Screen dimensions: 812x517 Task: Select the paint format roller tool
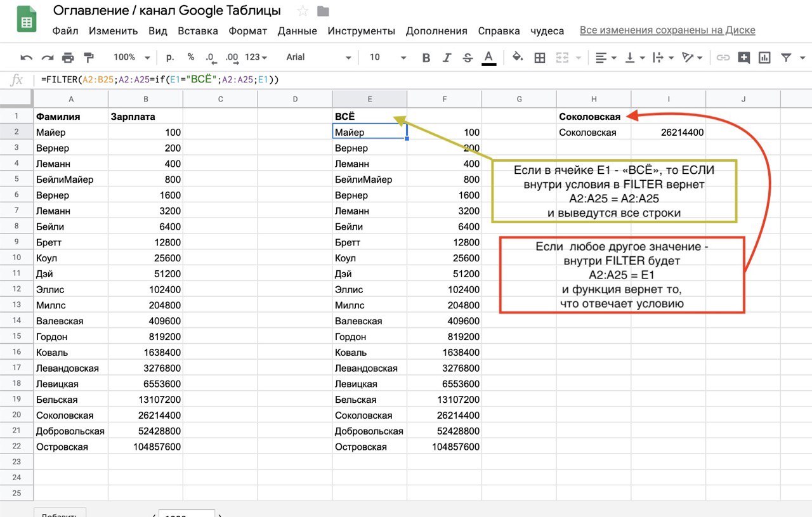tap(89, 57)
